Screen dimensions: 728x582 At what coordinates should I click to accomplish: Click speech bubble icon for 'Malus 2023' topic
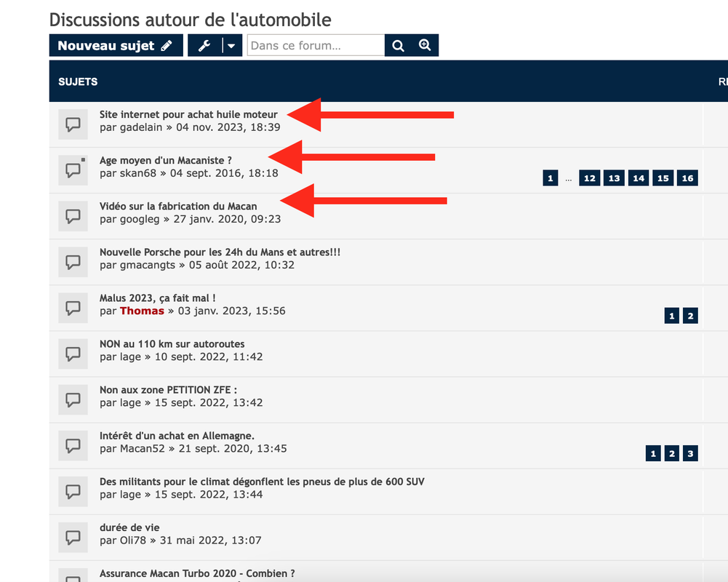coord(73,308)
